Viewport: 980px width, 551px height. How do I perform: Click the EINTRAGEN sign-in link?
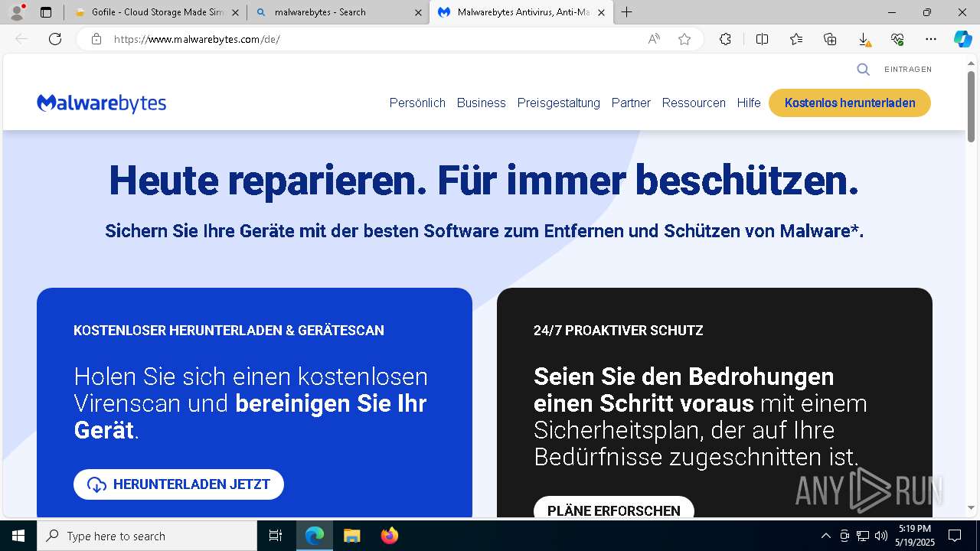(x=908, y=70)
